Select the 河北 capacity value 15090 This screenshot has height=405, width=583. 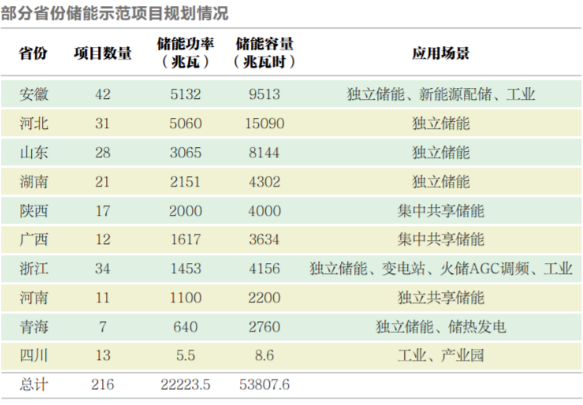pos(264,123)
